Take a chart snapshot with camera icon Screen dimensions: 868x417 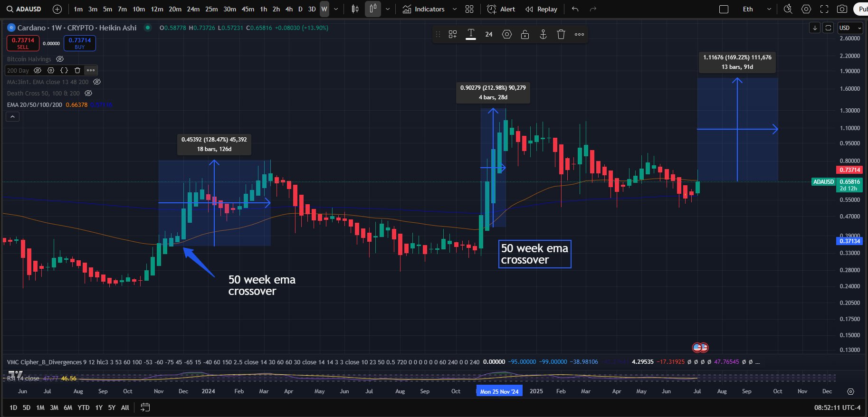tap(842, 9)
